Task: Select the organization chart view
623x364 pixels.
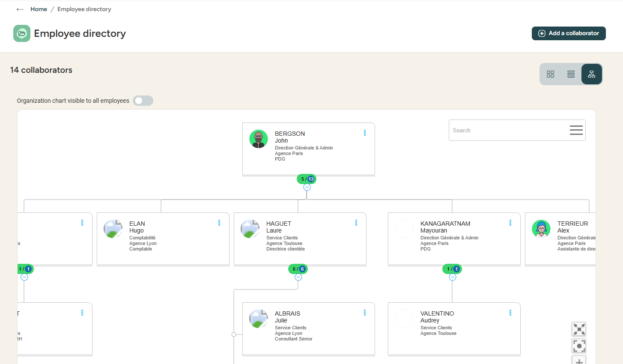Action: tap(591, 74)
